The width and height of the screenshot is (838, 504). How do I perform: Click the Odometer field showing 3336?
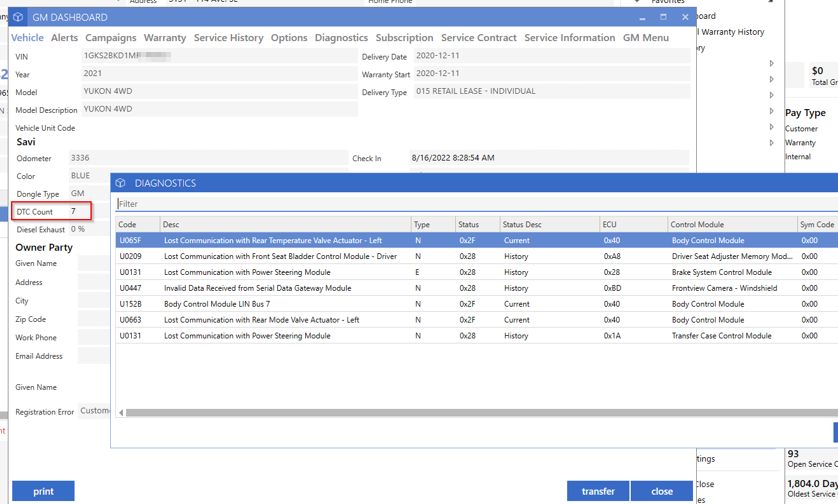pyautogui.click(x=208, y=158)
